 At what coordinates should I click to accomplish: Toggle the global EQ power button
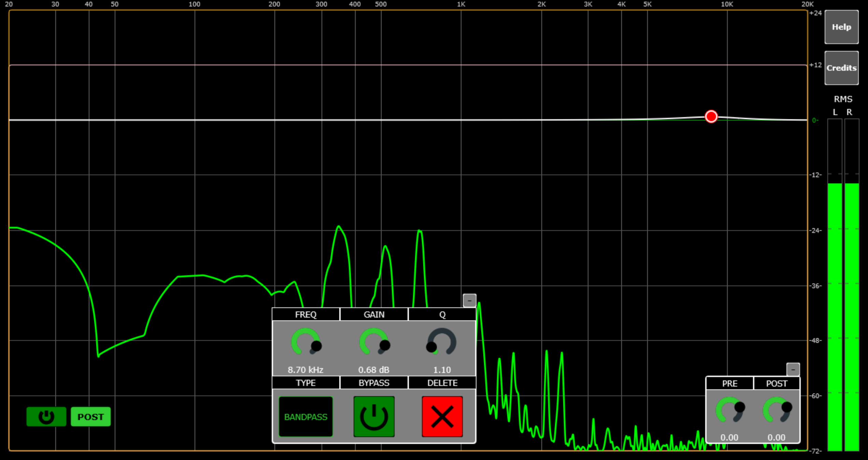(x=46, y=416)
